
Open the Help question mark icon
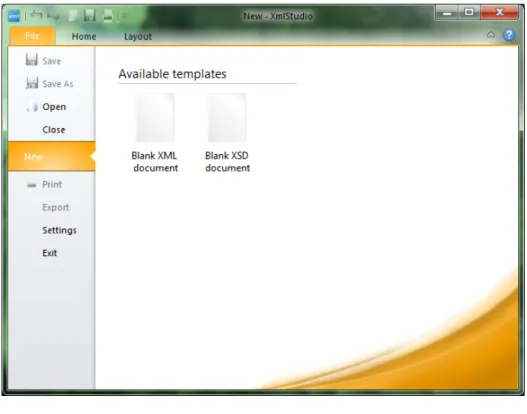pyautogui.click(x=509, y=35)
